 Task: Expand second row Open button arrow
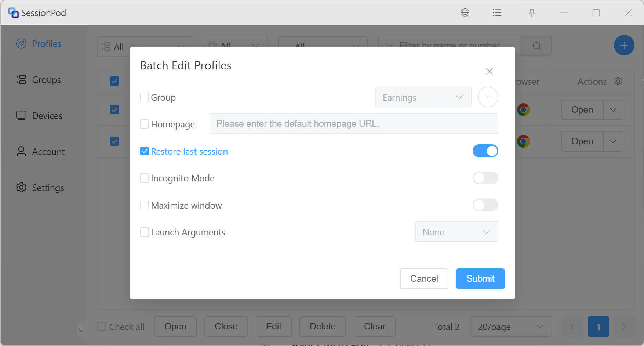[613, 141]
